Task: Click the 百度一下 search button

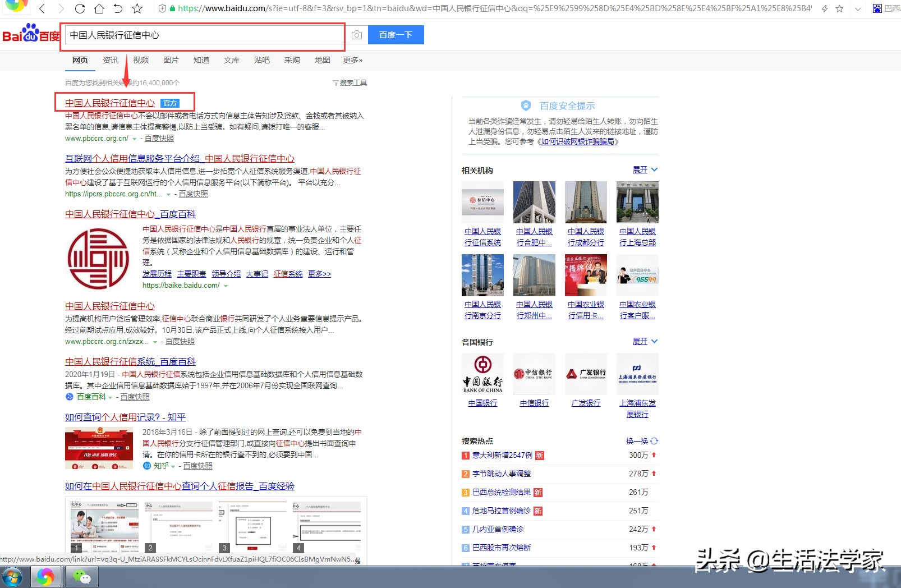Action: [x=396, y=35]
